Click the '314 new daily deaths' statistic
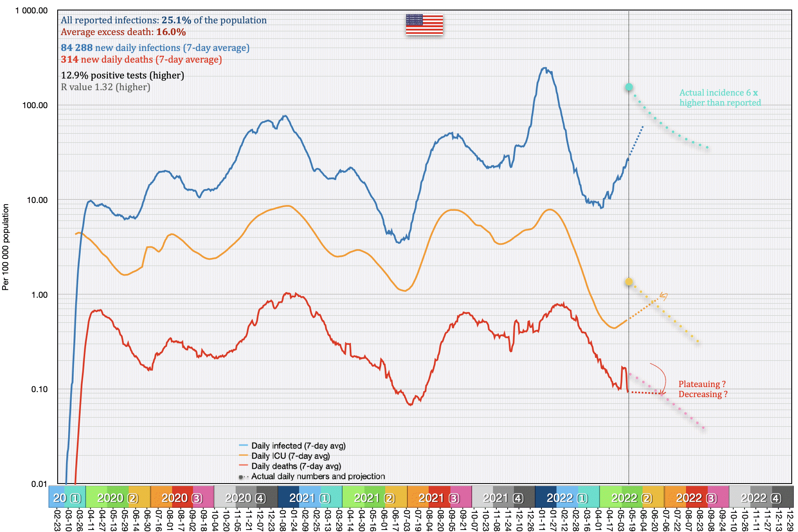 [141, 59]
